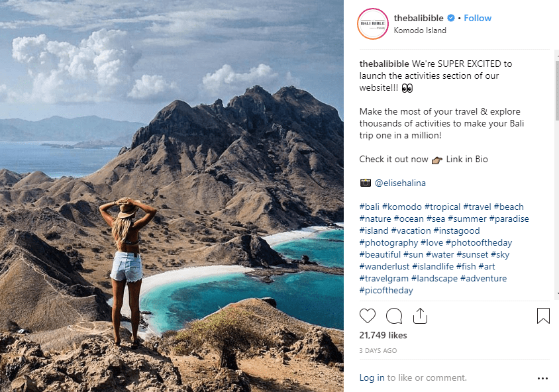The width and height of the screenshot is (559, 392).
Task: Open thebalibible username in header
Action: click(419, 18)
